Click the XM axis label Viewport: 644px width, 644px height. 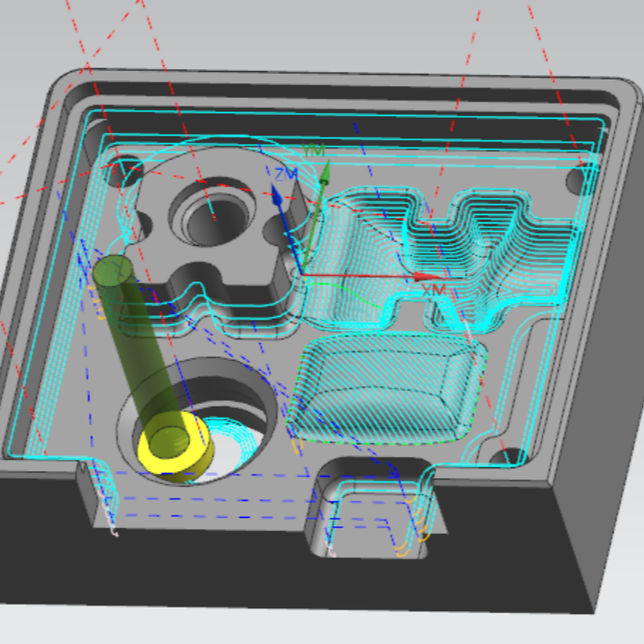pyautogui.click(x=434, y=292)
